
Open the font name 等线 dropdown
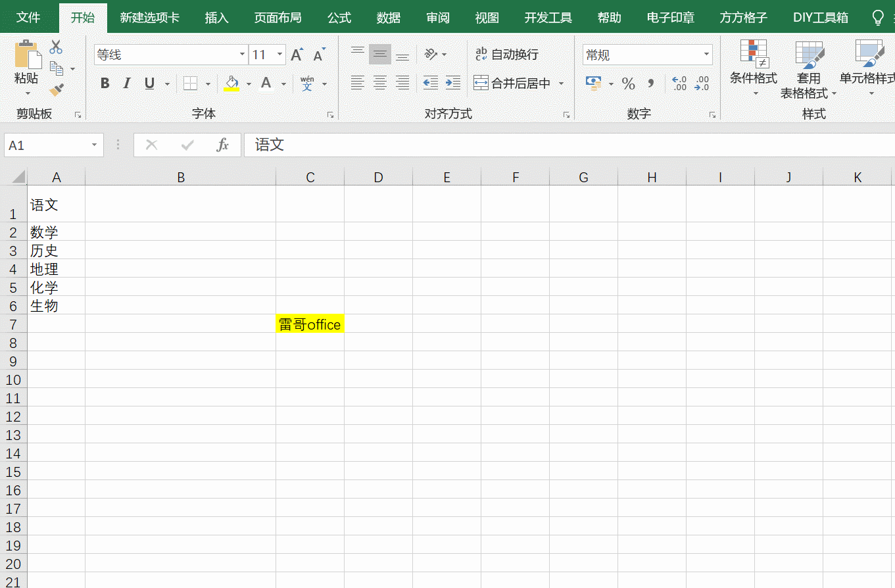[242, 55]
